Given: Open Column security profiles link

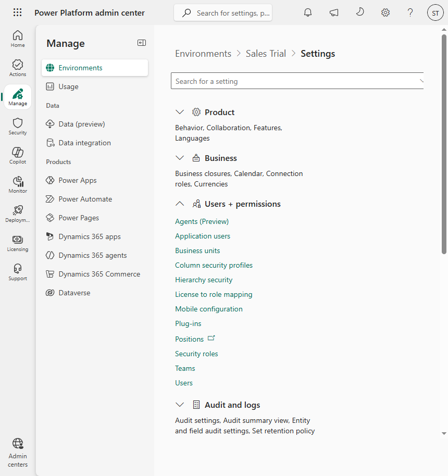Looking at the screenshot, I should (x=214, y=265).
